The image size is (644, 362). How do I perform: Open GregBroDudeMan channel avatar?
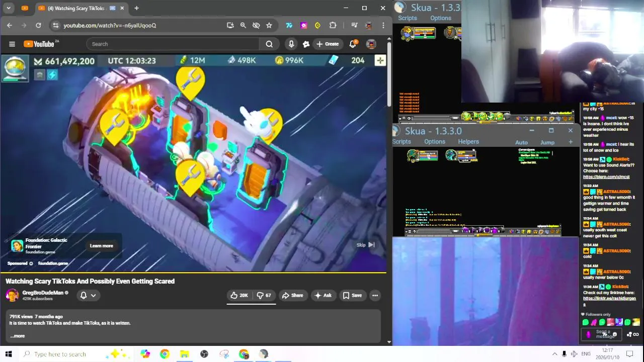12,295
